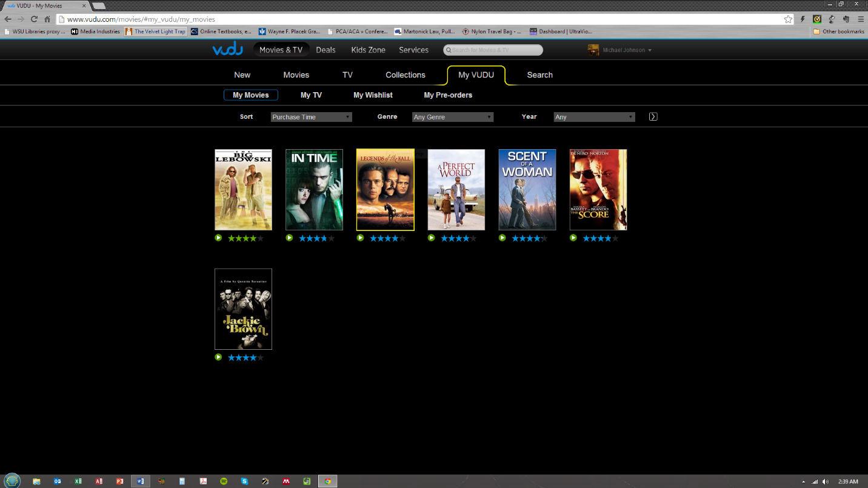The width and height of the screenshot is (868, 488).
Task: Click the Evernote elephant extension icon in Chrome toolbar
Action: tap(846, 19)
